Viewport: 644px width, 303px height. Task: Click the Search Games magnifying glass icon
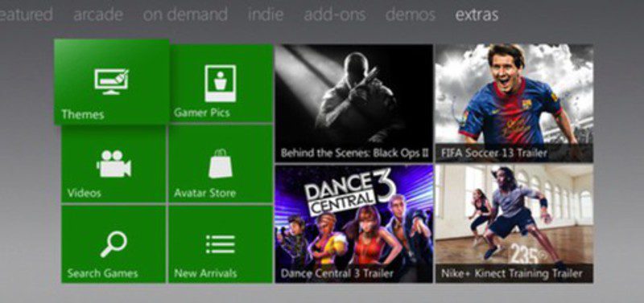click(114, 244)
